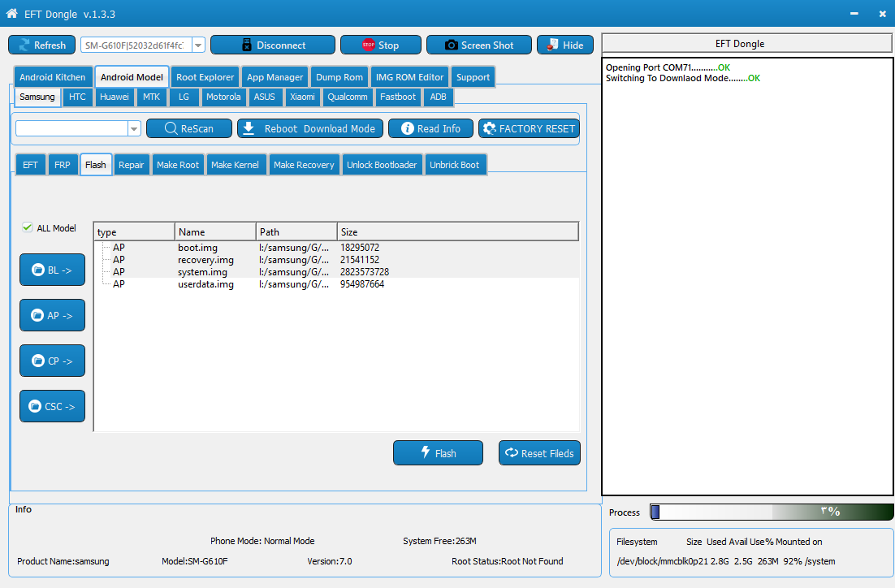Screen dimensions: 895x588
Task: Select the Qualcomm tab
Action: pos(347,97)
